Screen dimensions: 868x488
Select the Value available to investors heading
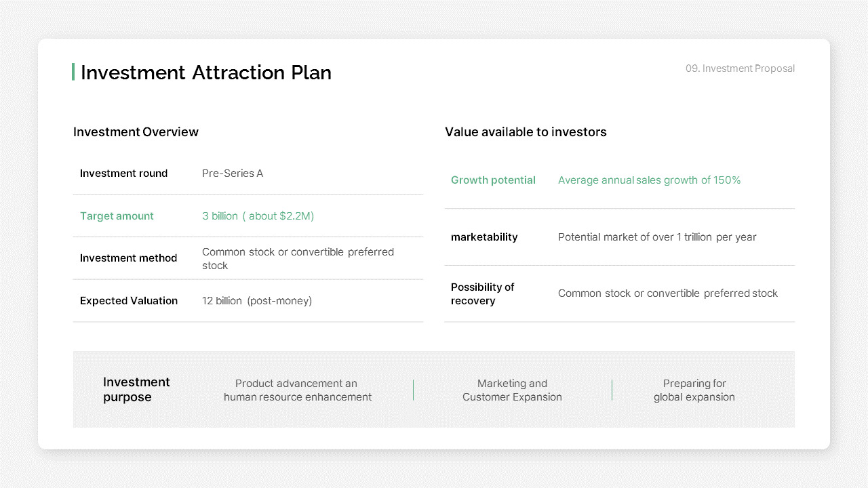526,132
